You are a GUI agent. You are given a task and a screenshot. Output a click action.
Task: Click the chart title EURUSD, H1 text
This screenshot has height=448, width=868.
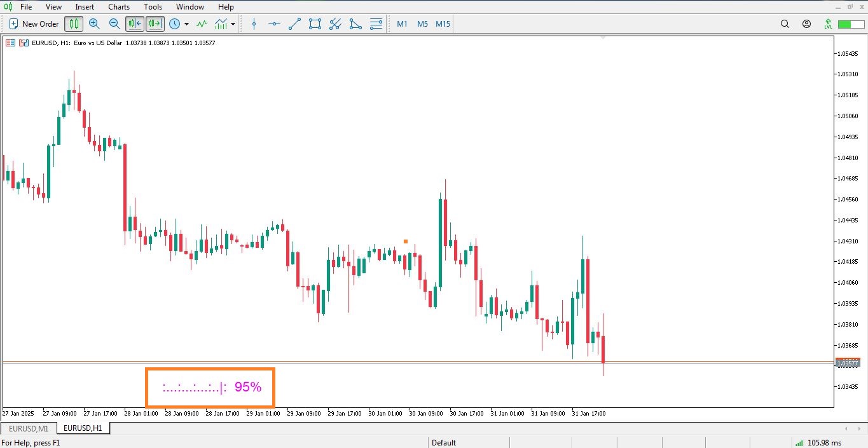coord(51,43)
